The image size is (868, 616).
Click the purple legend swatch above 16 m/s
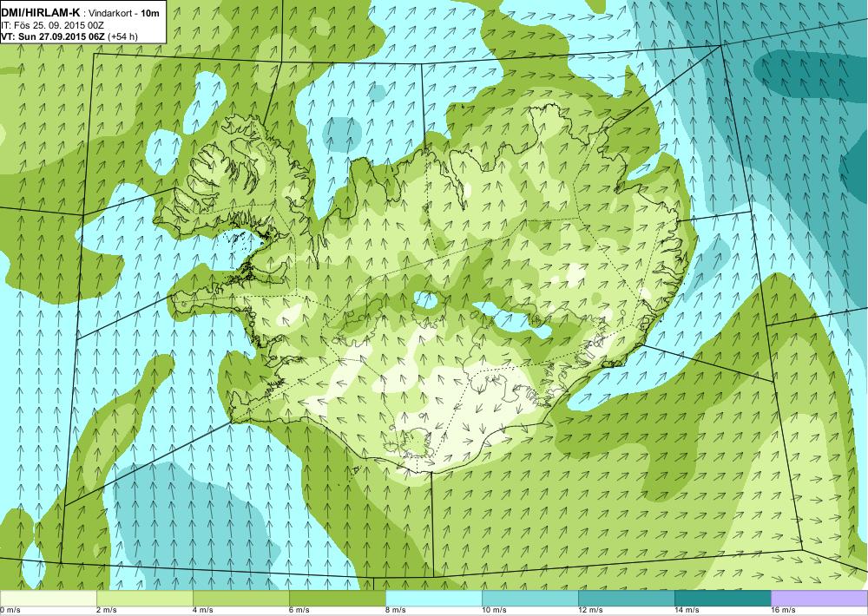coord(819,599)
